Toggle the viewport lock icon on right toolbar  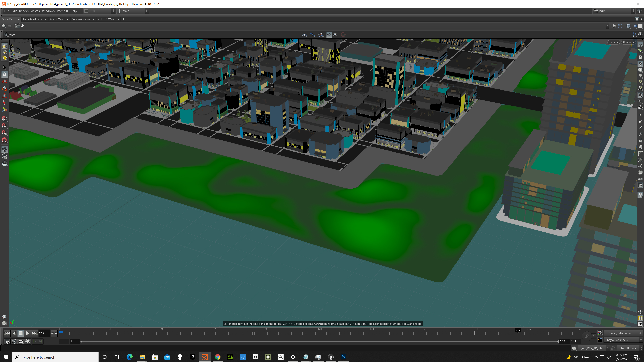(x=640, y=57)
